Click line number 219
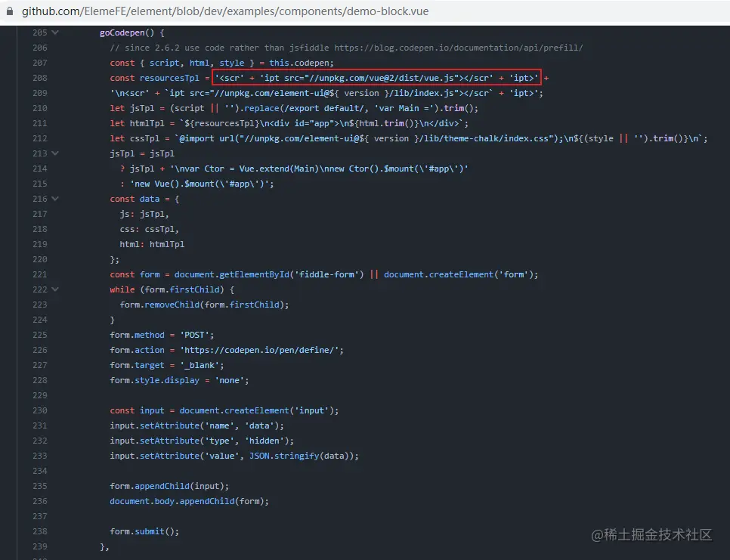730x560 pixels. [x=40, y=244]
